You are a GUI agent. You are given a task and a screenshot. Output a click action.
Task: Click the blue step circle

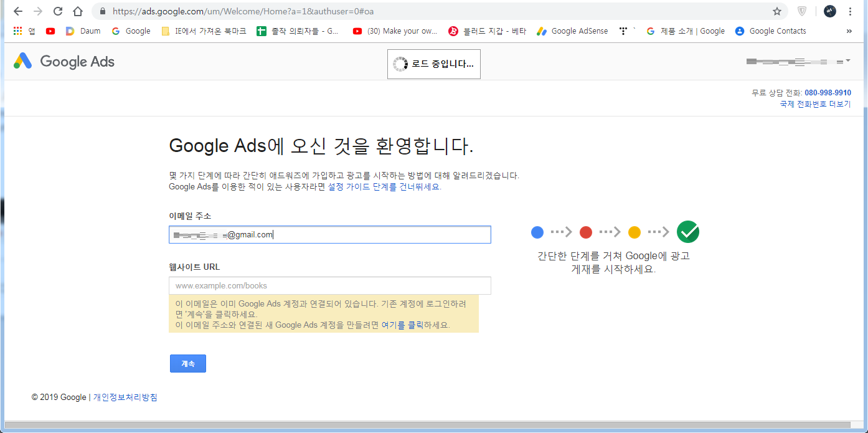coord(537,232)
